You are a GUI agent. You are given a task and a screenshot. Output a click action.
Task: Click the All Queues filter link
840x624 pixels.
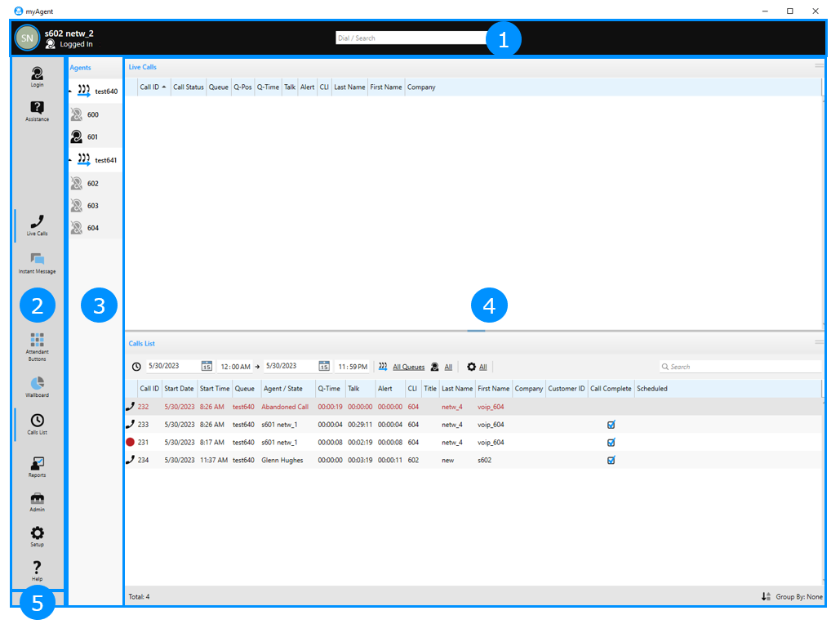click(408, 368)
